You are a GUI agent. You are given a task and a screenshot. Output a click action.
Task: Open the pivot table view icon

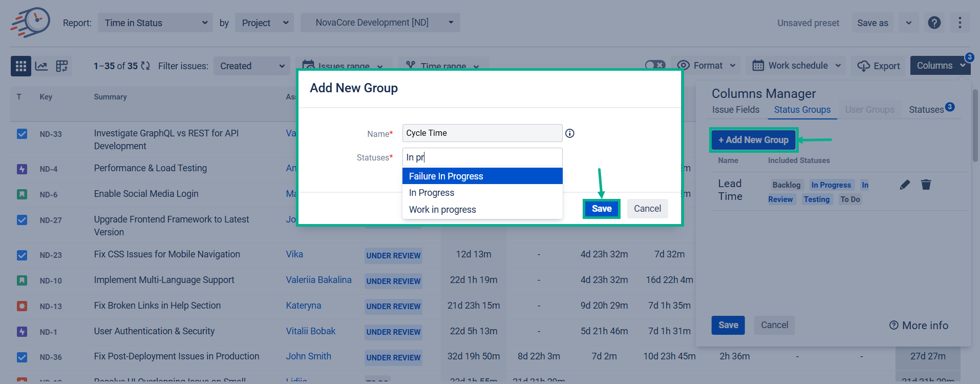point(62,66)
